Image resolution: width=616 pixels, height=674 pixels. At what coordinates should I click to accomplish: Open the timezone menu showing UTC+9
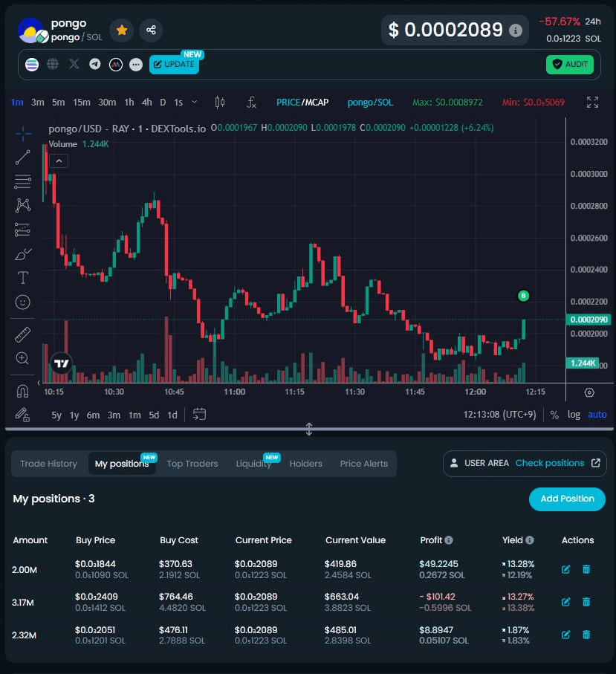(499, 415)
